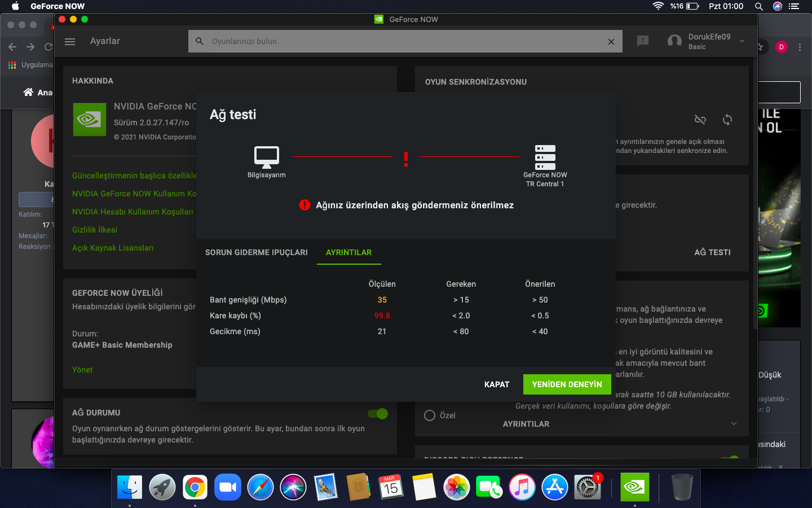Click the KAPAT button
The image size is (812, 508).
(497, 384)
